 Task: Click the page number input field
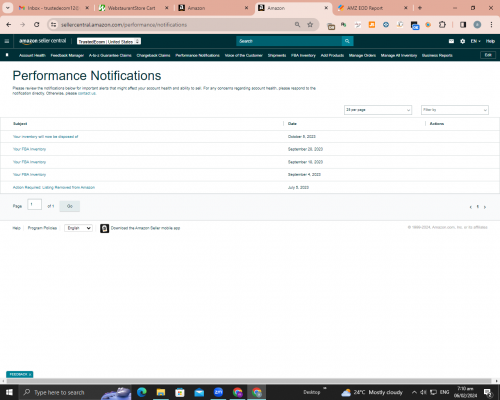(x=35, y=204)
